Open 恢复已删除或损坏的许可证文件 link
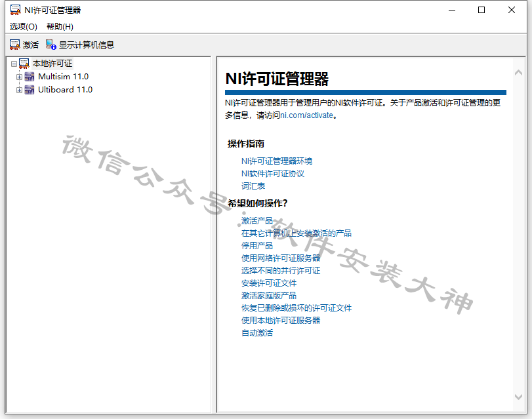This screenshot has height=419, width=532. 297,308
